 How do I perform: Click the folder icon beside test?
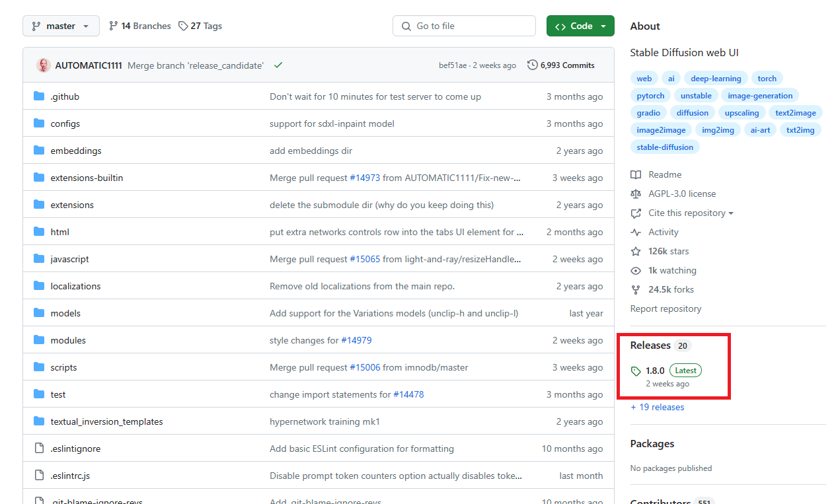[38, 394]
